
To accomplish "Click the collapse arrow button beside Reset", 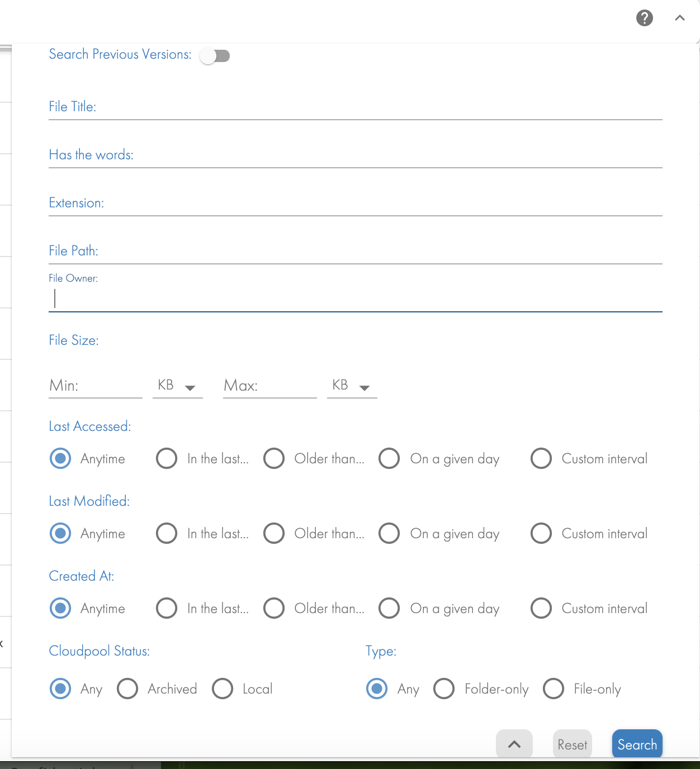I will pyautogui.click(x=514, y=744).
